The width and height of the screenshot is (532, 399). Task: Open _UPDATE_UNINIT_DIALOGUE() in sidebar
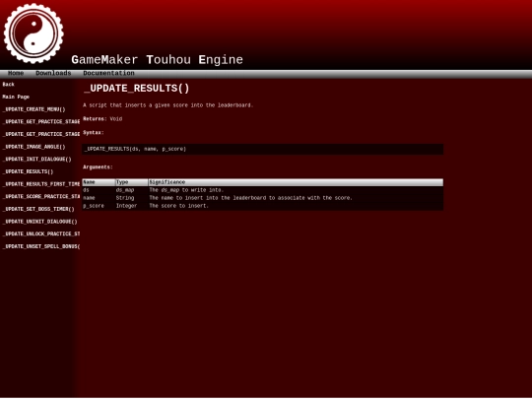pos(39,222)
